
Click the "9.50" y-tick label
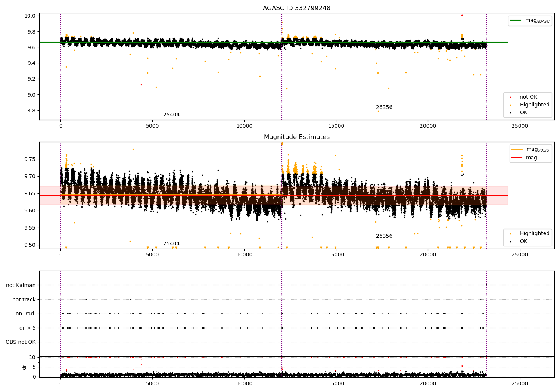(31, 245)
